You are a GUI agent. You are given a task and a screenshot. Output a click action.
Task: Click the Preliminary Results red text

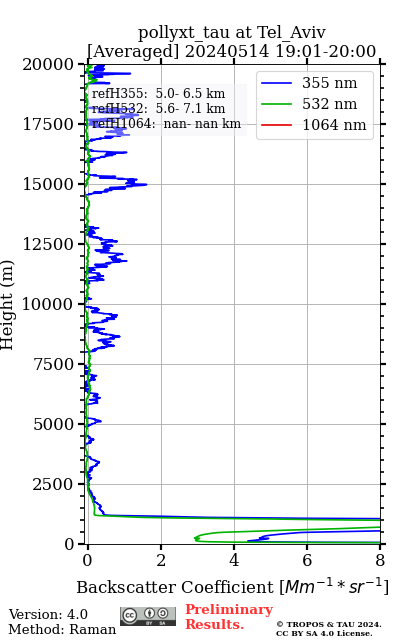(x=229, y=617)
